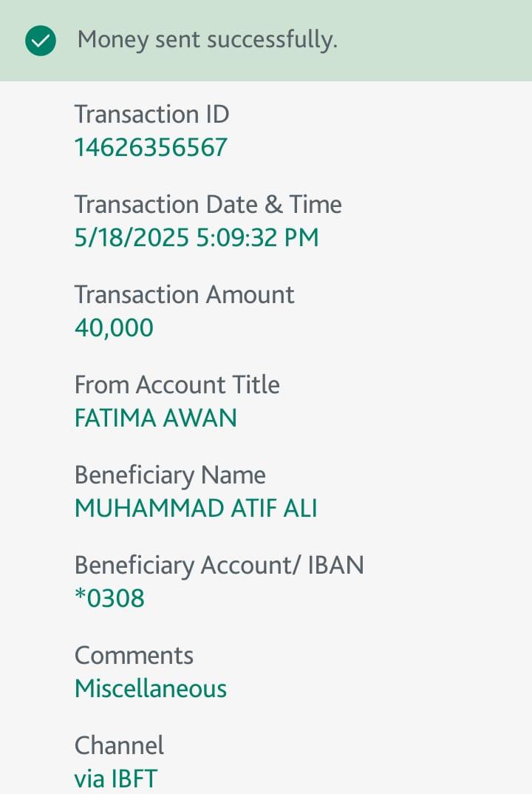
Task: Select the 'From Account Title' label
Action: click(x=177, y=385)
